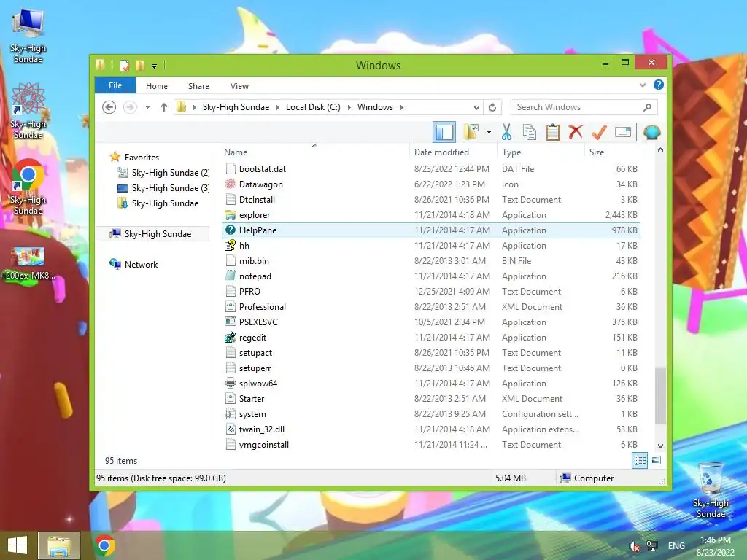Click File Explorer in the taskbar

coord(59,545)
